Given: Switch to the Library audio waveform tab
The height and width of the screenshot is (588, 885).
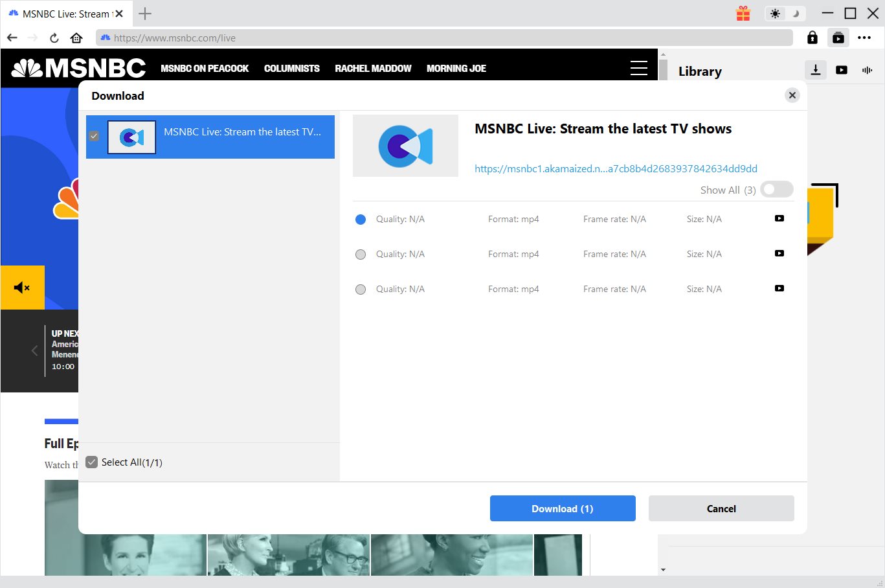Looking at the screenshot, I should click(868, 70).
